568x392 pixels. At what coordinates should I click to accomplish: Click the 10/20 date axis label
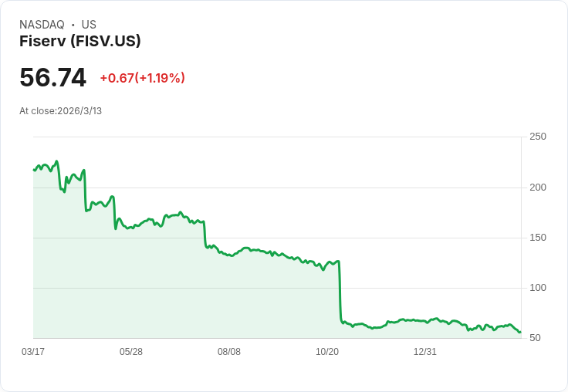coord(327,351)
